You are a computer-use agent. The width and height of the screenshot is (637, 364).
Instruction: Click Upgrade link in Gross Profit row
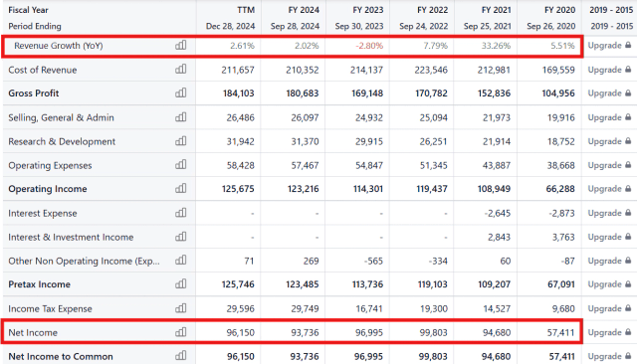609,92
